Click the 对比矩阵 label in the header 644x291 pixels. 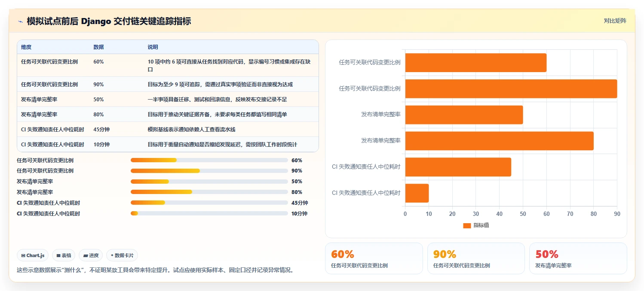615,21
